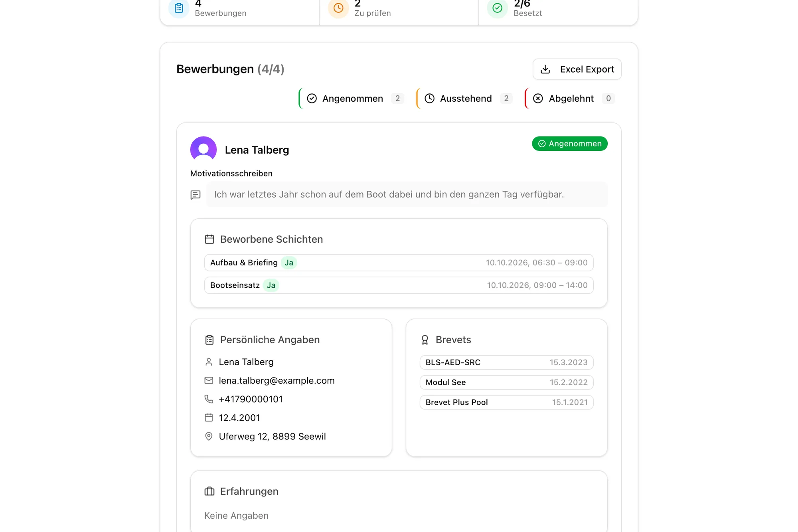This screenshot has width=798, height=532.
Task: Click the download icon in Excel Export
Action: tap(545, 69)
